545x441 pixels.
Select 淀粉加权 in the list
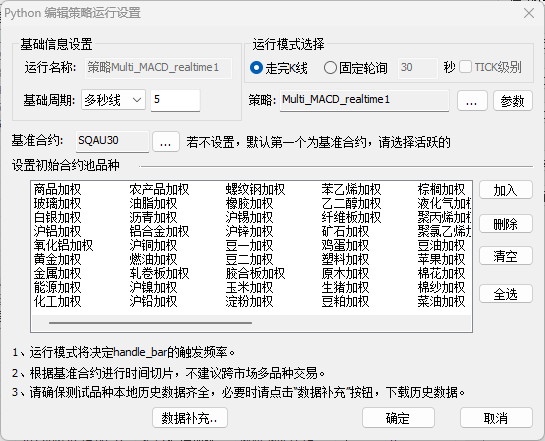250,301
